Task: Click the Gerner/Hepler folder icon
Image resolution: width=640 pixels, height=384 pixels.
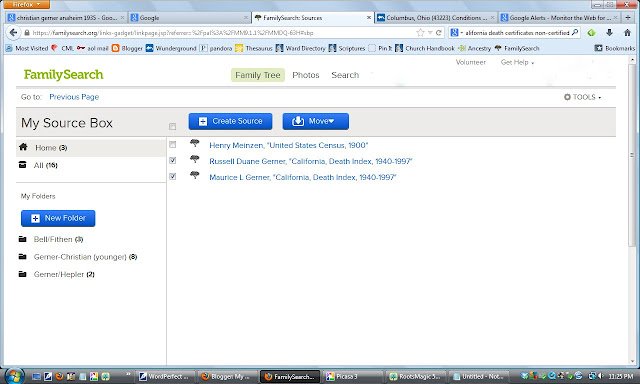Action: (22, 274)
